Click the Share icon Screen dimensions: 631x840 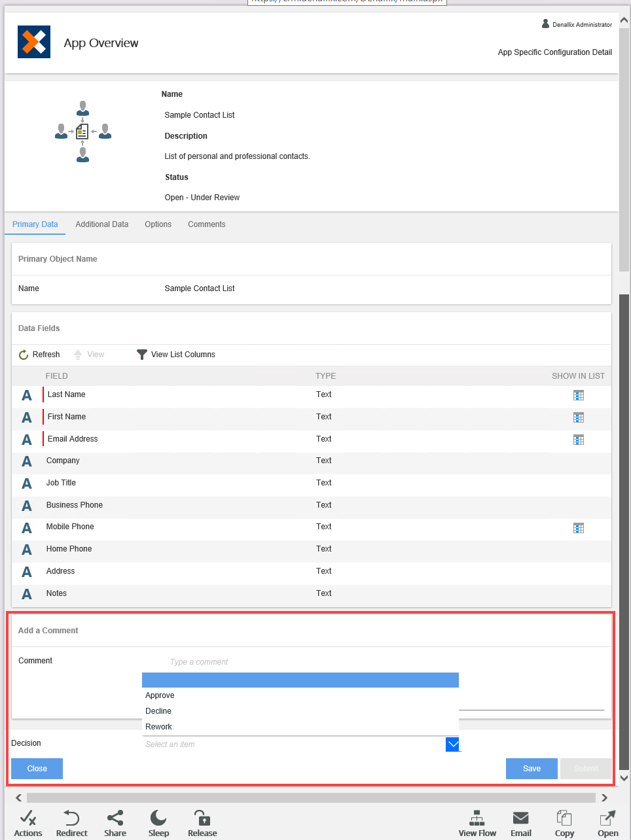[115, 818]
